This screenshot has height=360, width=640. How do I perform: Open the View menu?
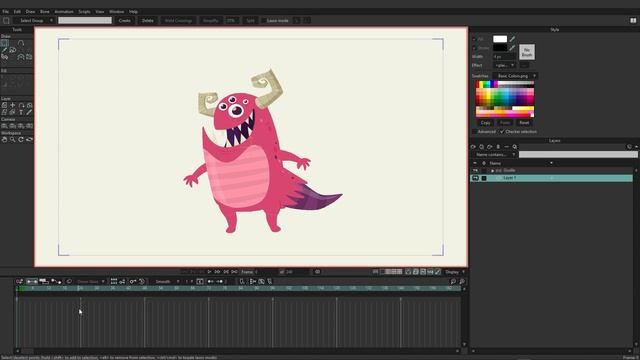point(100,11)
